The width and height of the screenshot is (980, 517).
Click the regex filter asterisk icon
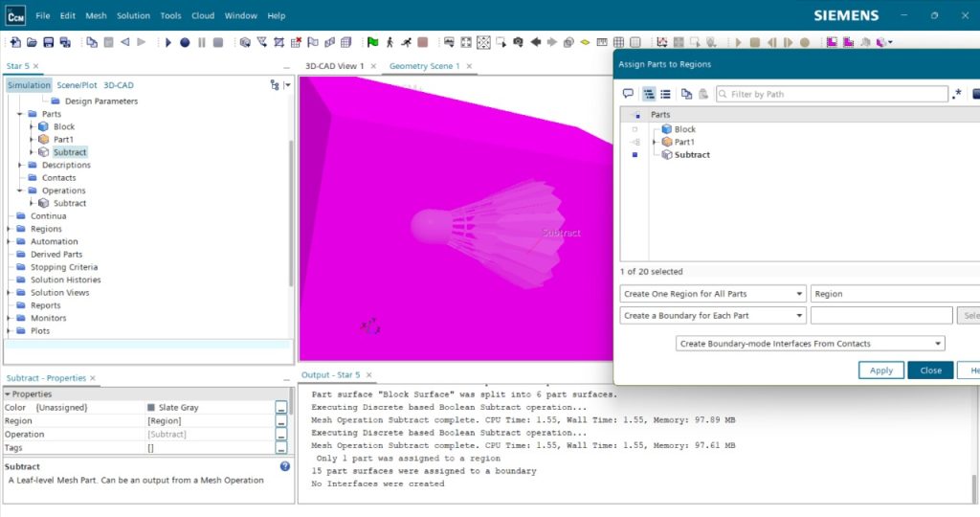957,94
